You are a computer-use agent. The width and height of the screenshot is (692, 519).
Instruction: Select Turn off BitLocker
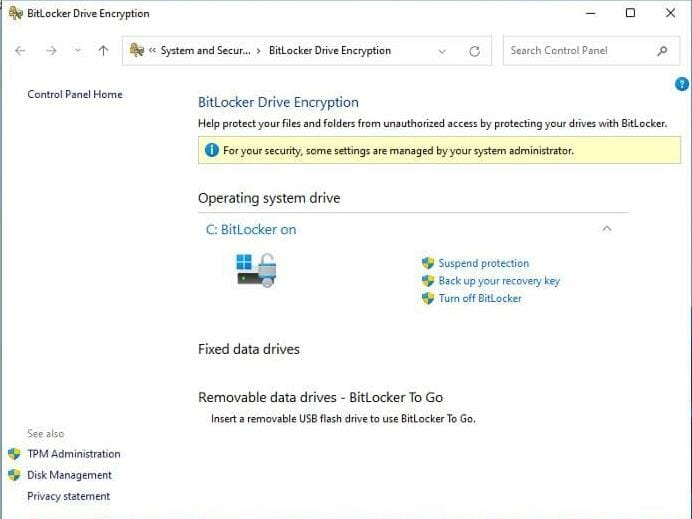tap(479, 298)
